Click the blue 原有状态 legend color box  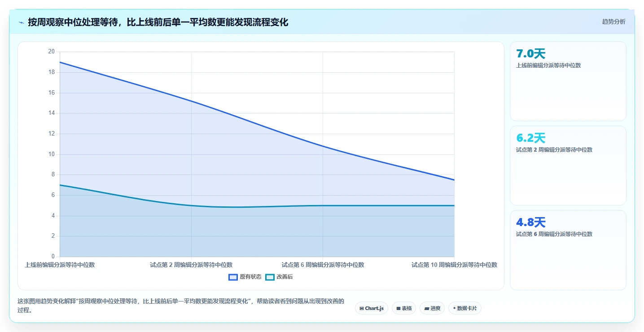click(x=233, y=277)
